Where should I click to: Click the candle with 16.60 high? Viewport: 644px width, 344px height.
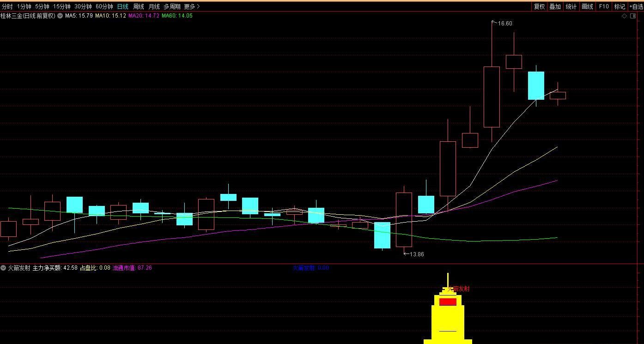click(492, 97)
